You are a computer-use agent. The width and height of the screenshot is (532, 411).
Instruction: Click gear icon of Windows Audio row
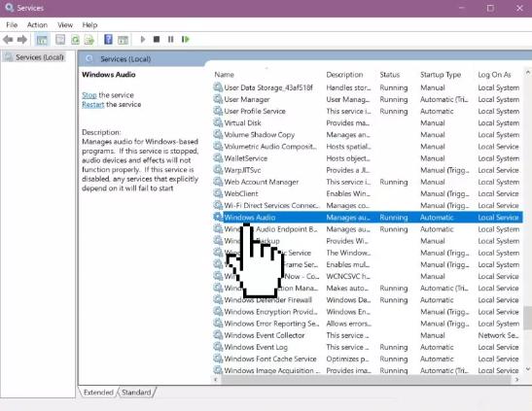point(218,218)
